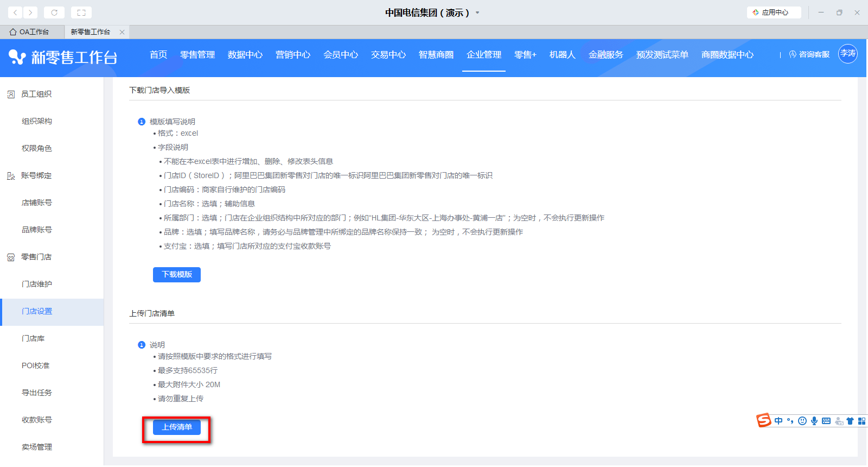Click the 上传清单 button
Screen dimensions: 868x467
pos(177,427)
